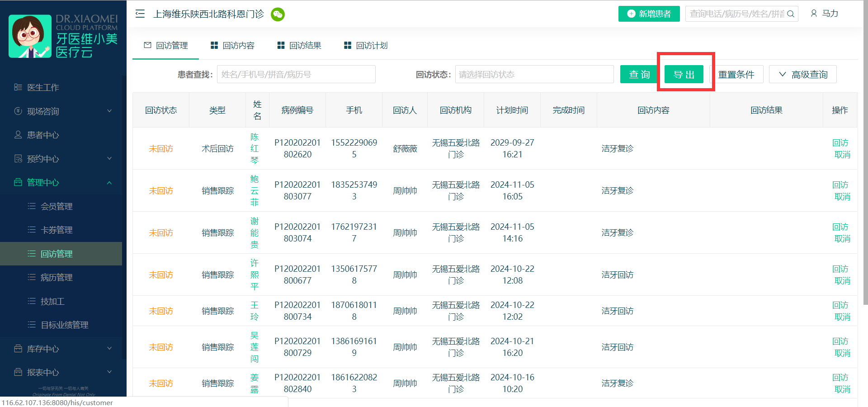The image size is (868, 407).
Task: Click the 回访内容 tab grid icon
Action: coord(214,45)
